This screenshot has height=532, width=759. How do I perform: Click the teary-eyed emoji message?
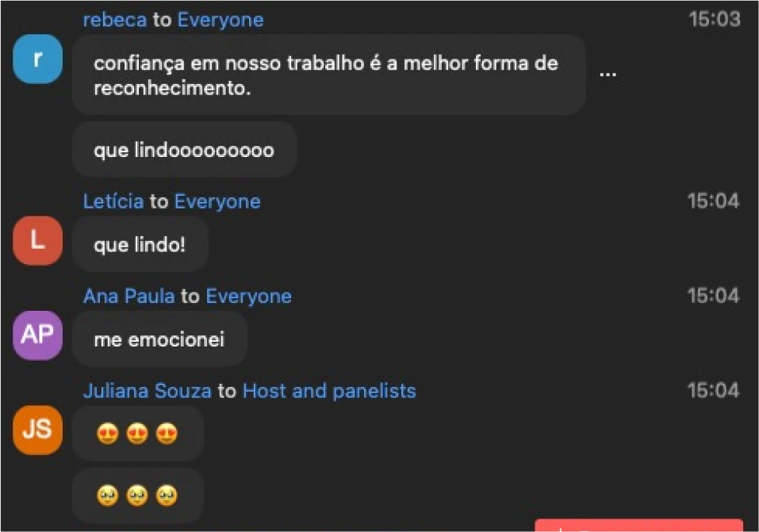138,496
